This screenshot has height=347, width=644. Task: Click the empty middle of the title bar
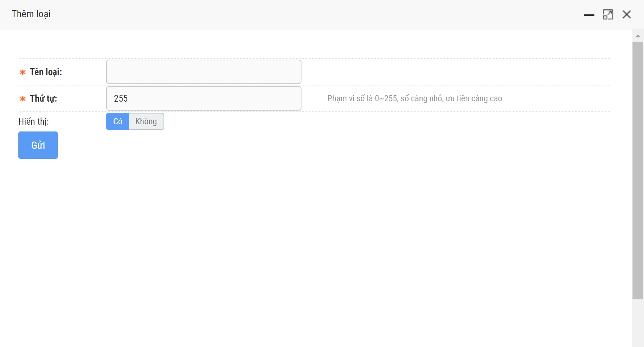305,14
